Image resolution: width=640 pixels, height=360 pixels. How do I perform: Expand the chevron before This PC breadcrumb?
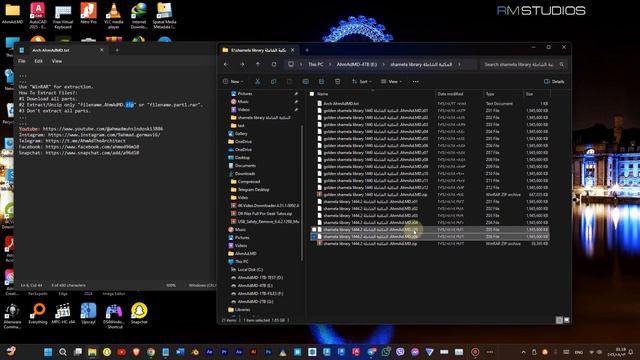coord(301,64)
